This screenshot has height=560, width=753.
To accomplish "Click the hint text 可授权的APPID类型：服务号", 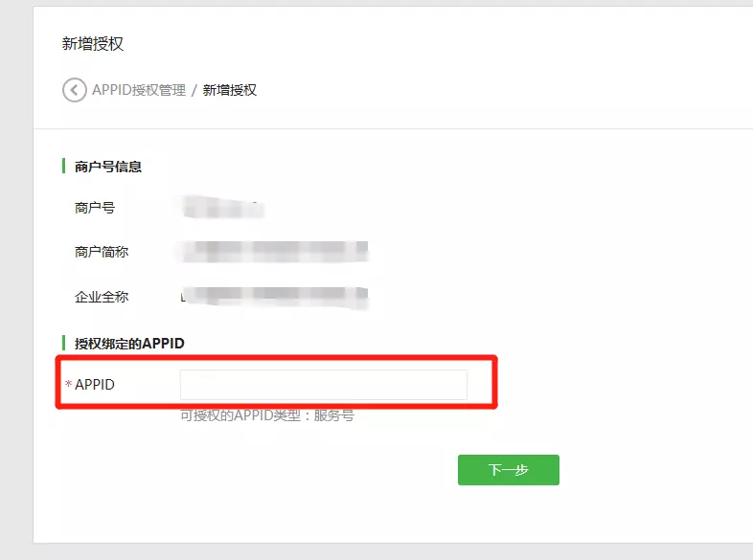I will [267, 415].
